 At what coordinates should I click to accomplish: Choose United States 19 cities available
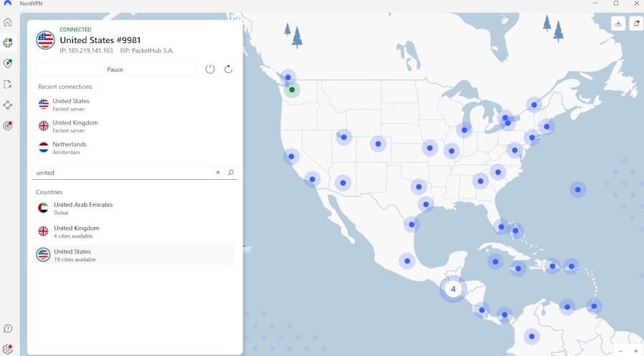(x=134, y=255)
